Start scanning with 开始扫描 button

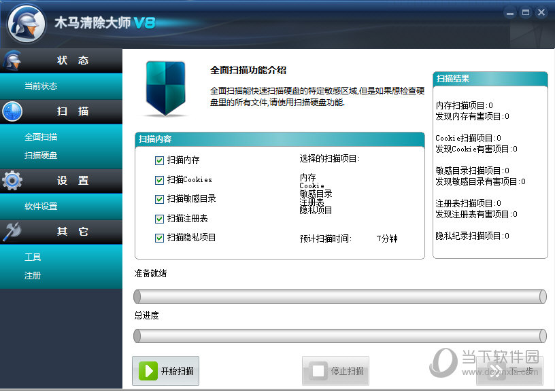(x=166, y=371)
